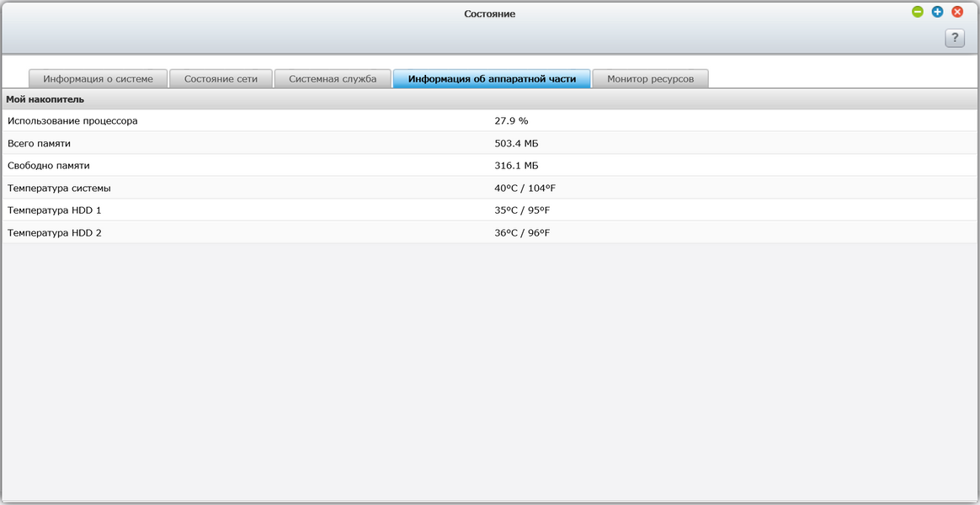Click the Температура HDD 2 label

click(x=54, y=232)
